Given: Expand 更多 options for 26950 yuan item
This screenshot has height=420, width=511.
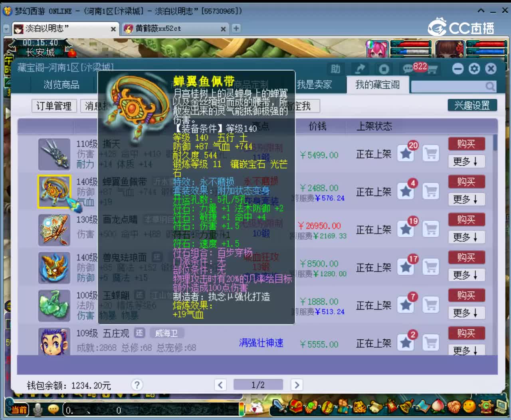Looking at the screenshot, I should tap(466, 237).
